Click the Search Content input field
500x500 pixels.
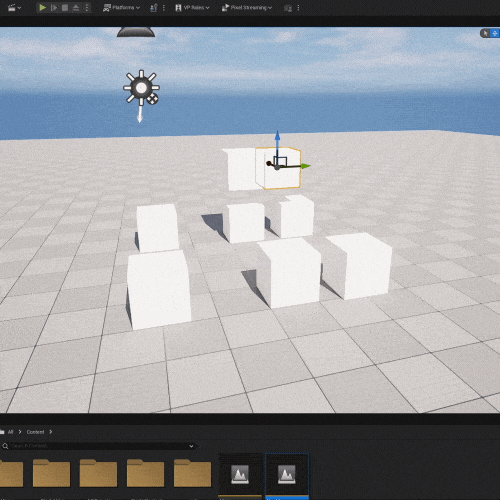click(98, 446)
